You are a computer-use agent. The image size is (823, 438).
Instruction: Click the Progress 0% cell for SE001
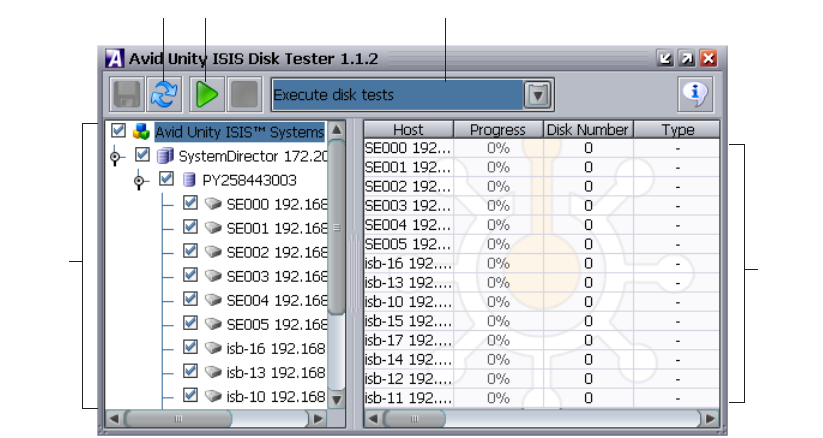(x=498, y=168)
